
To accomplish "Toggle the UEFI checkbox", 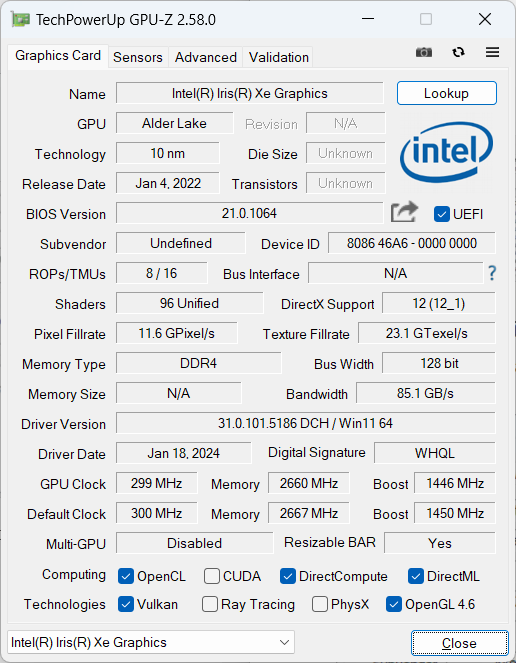I will (x=442, y=214).
